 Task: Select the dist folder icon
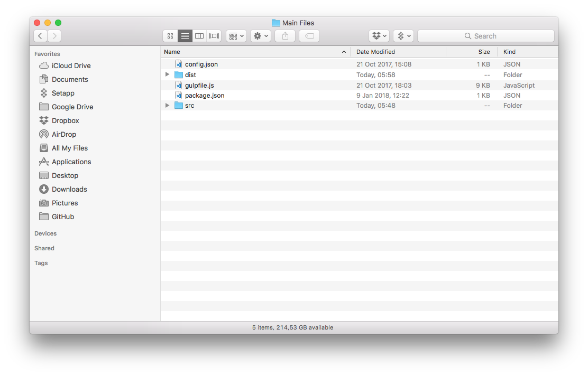[179, 74]
